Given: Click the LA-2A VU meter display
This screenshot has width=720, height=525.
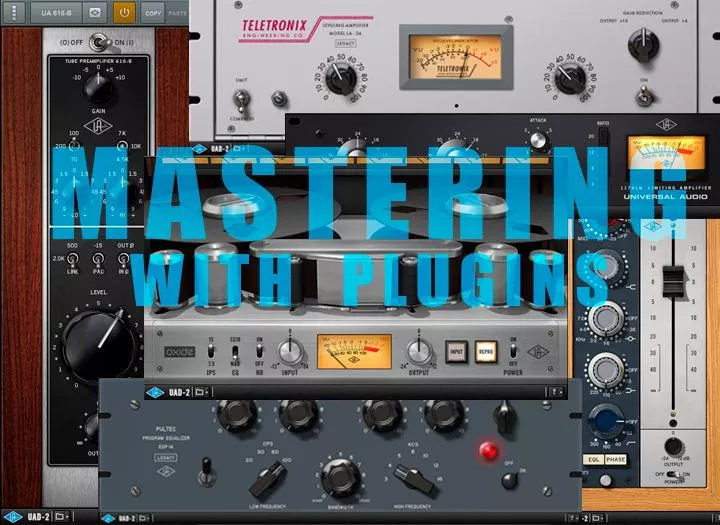Looking at the screenshot, I should 455,57.
